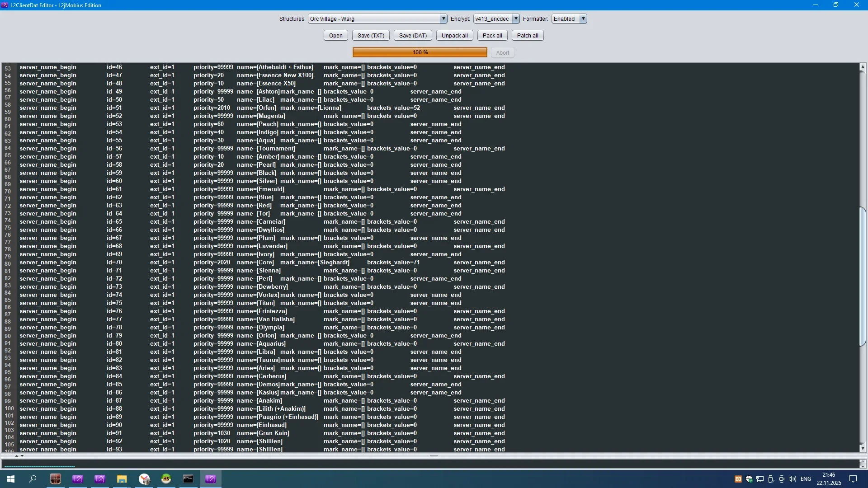868x488 pixels.
Task: Click the Pack all button
Action: coord(492,36)
